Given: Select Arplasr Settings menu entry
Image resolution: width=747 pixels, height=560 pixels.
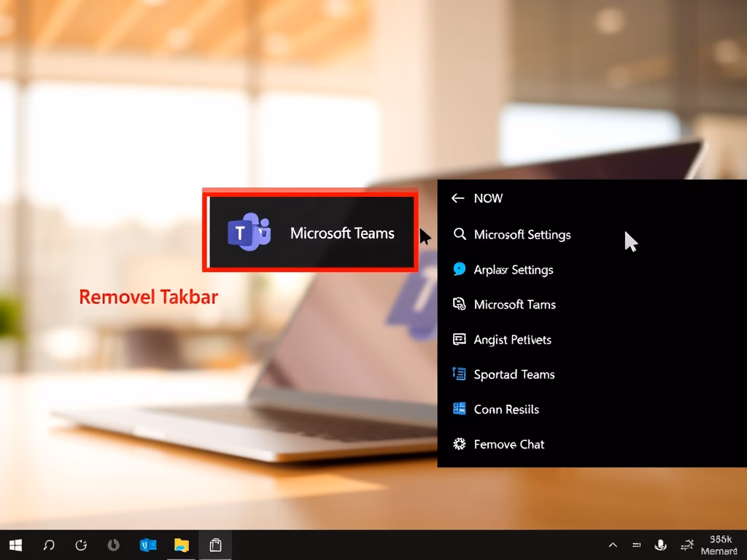Looking at the screenshot, I should click(x=592, y=270).
